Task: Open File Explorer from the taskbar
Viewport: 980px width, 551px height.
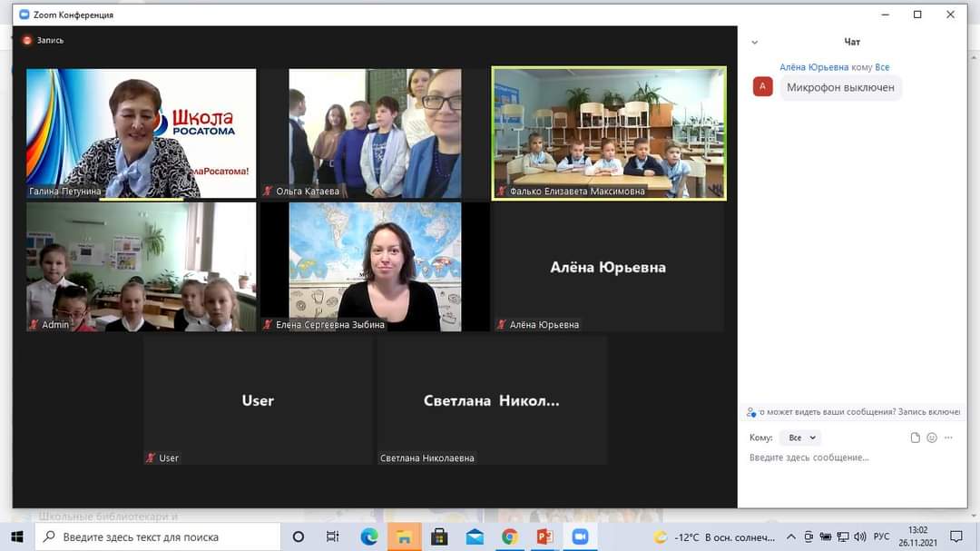Action: (404, 536)
